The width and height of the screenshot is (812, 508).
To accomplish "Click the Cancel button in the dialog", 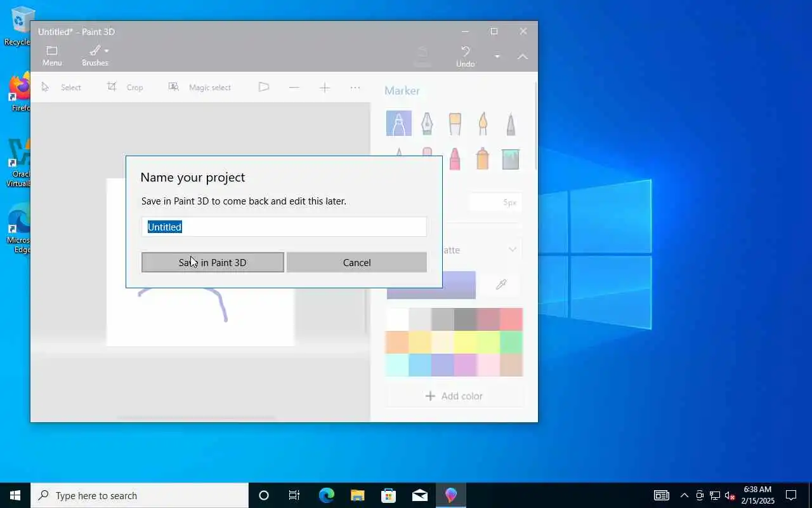I will (x=357, y=262).
